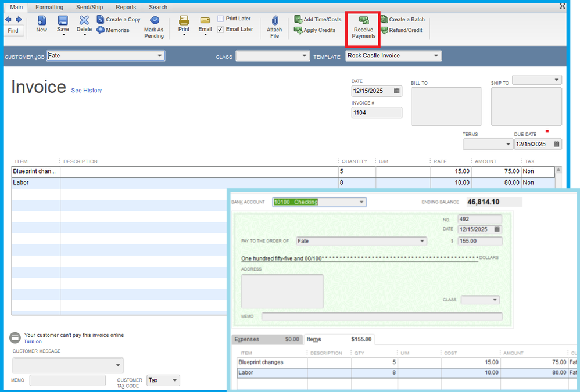
Task: Memorize this invoice
Action: click(113, 30)
